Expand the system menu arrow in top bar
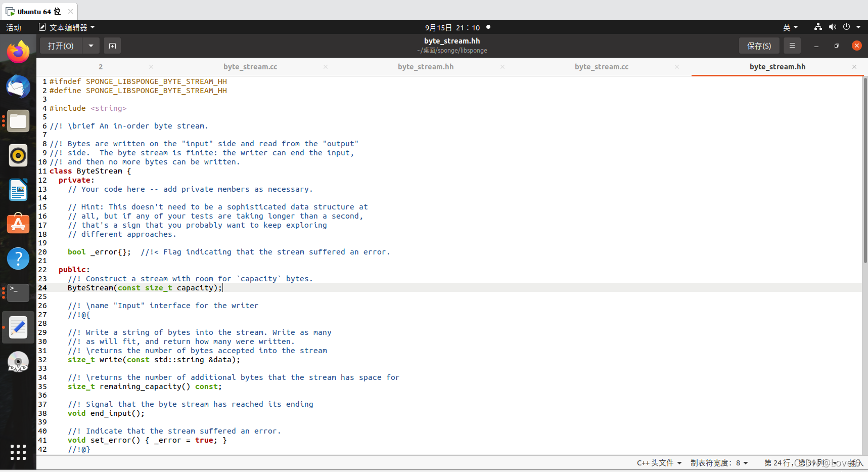This screenshot has width=868, height=472. click(x=858, y=27)
